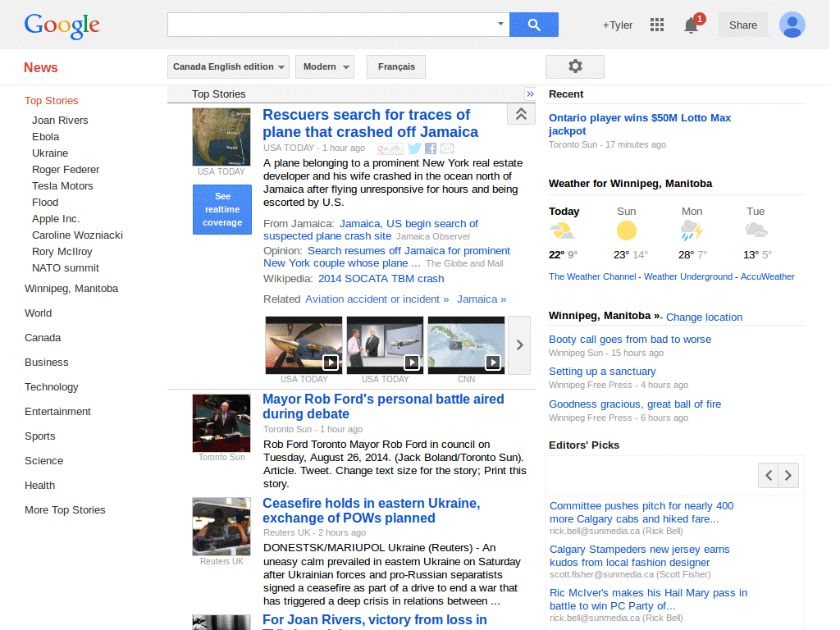840x630 pixels.
Task: Open the Calgary Stampeders new jersey story
Action: pyautogui.click(x=640, y=555)
